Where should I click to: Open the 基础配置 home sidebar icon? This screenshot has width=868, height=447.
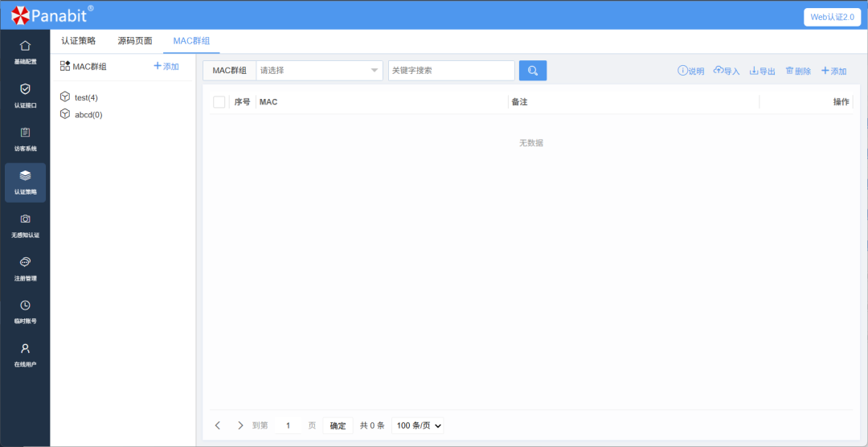pos(25,45)
